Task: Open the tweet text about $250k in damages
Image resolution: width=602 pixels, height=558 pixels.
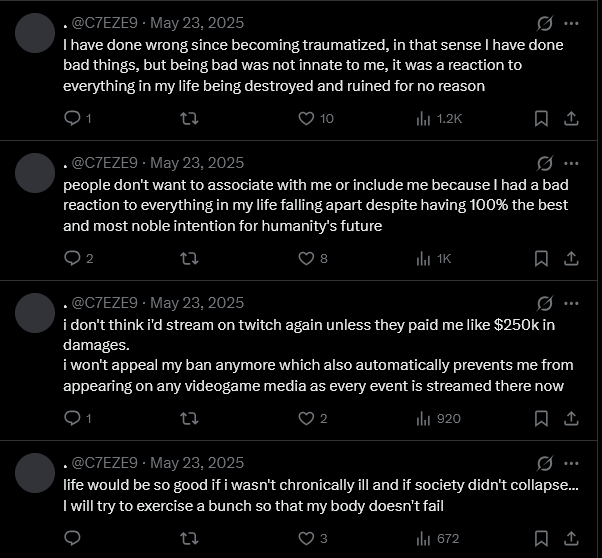Action: [318, 355]
